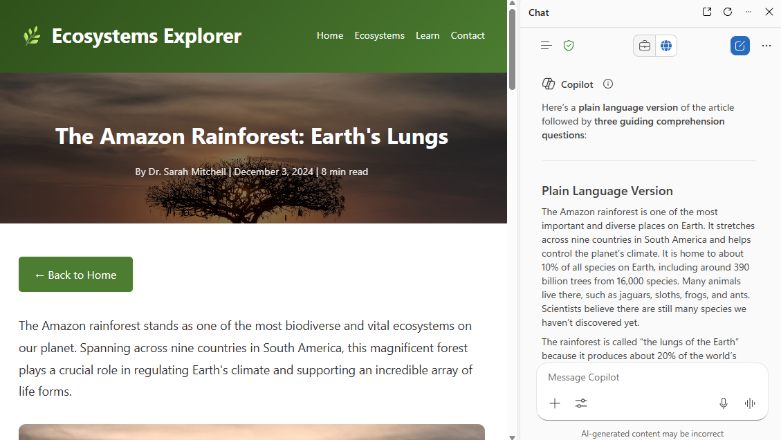781x440 pixels.
Task: Refresh the Copilot chat pane
Action: click(728, 12)
